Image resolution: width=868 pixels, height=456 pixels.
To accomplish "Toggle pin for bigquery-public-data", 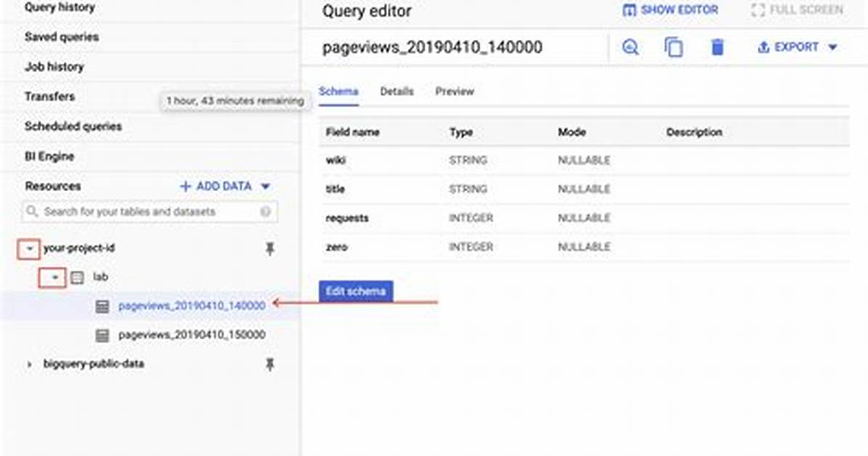I will (269, 365).
